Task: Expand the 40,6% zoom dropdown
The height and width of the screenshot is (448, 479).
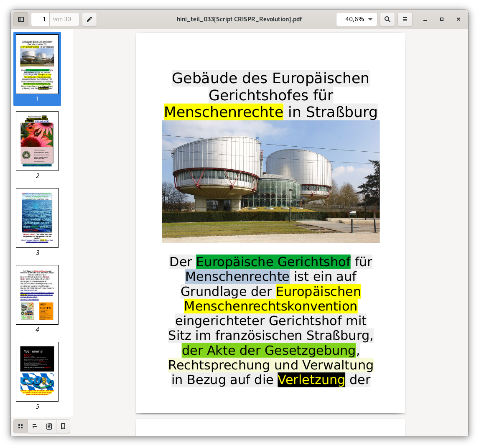Action: click(357, 19)
